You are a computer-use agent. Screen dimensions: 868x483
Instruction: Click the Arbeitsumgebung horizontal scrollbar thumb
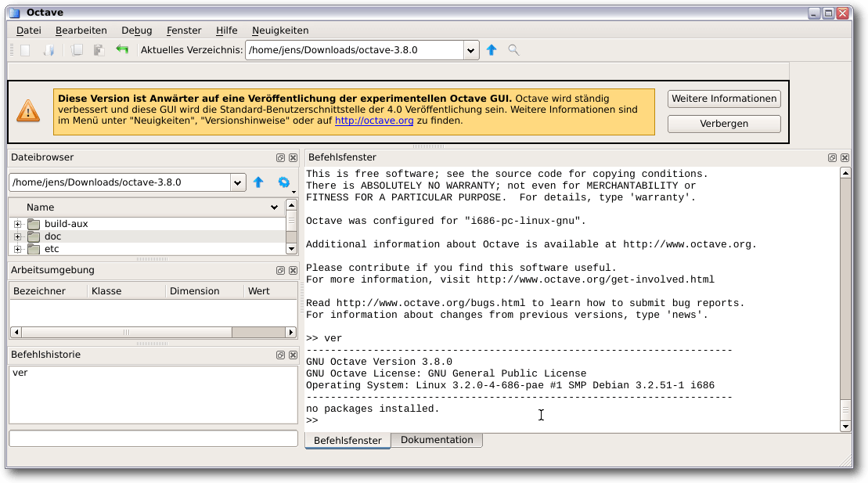(x=127, y=333)
